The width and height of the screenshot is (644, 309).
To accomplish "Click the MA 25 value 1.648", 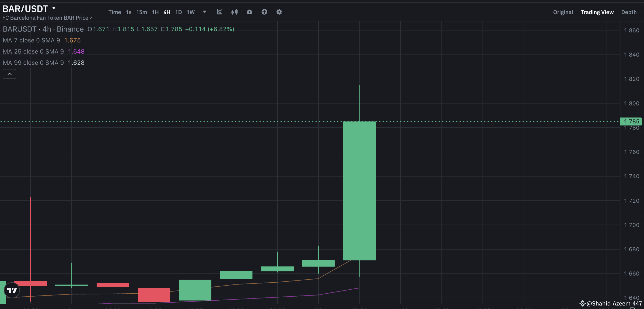I will (76, 52).
